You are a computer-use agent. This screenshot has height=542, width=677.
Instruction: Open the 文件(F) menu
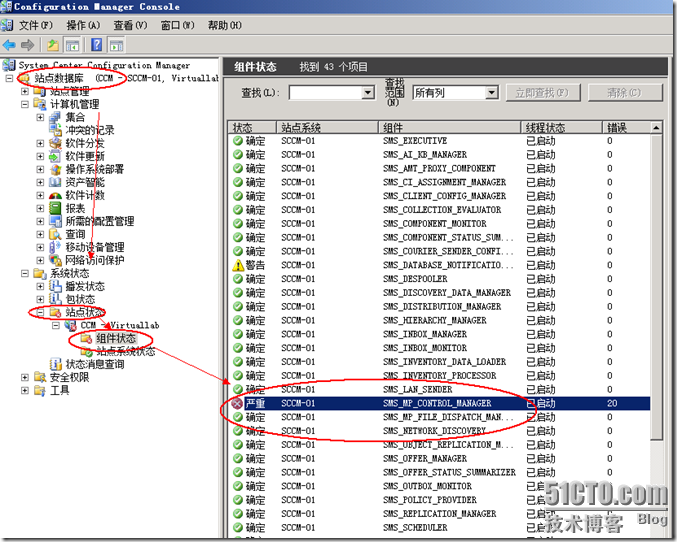pyautogui.click(x=35, y=25)
